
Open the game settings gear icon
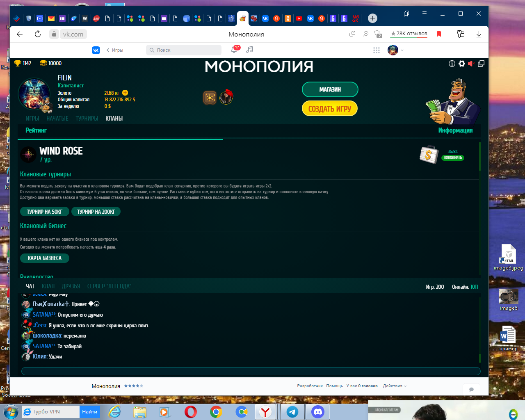[x=462, y=64]
